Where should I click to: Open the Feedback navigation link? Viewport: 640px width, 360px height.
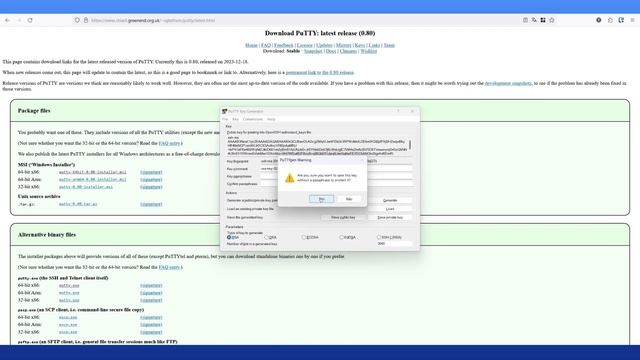pyautogui.click(x=284, y=45)
